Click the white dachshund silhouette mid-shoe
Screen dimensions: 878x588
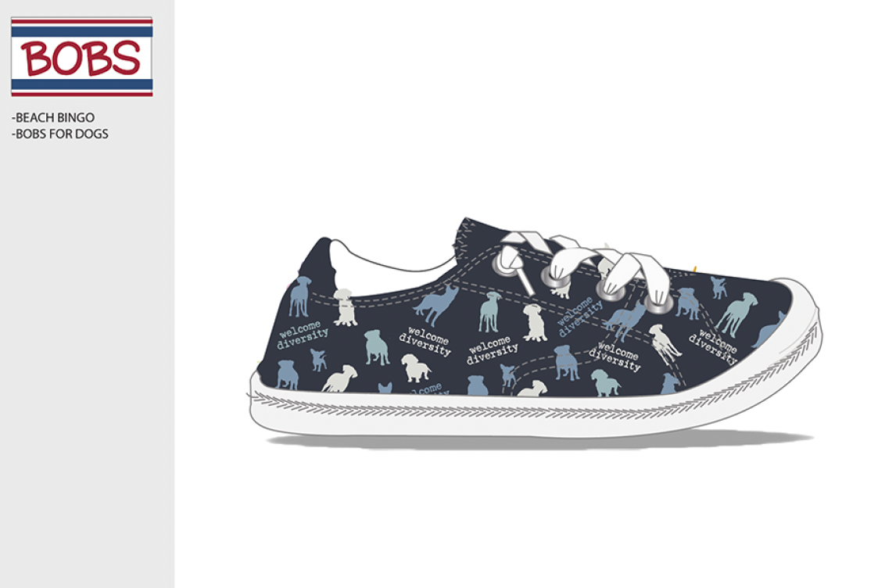coord(415,368)
